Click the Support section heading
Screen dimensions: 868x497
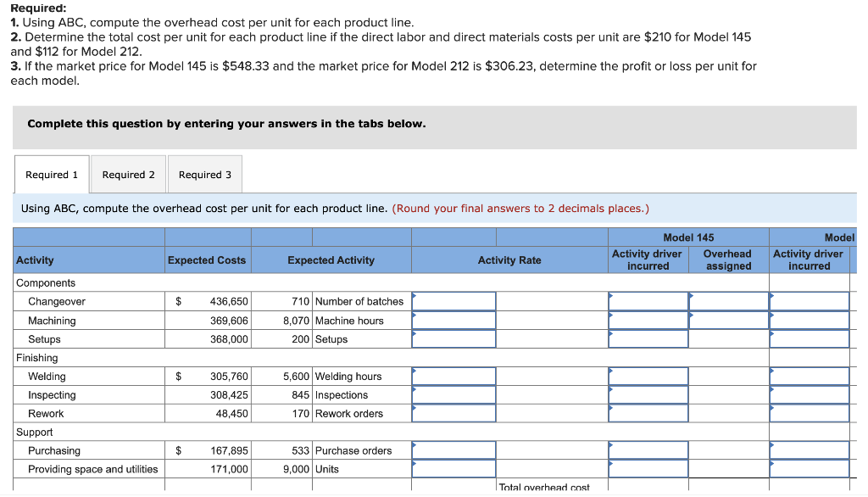click(34, 432)
